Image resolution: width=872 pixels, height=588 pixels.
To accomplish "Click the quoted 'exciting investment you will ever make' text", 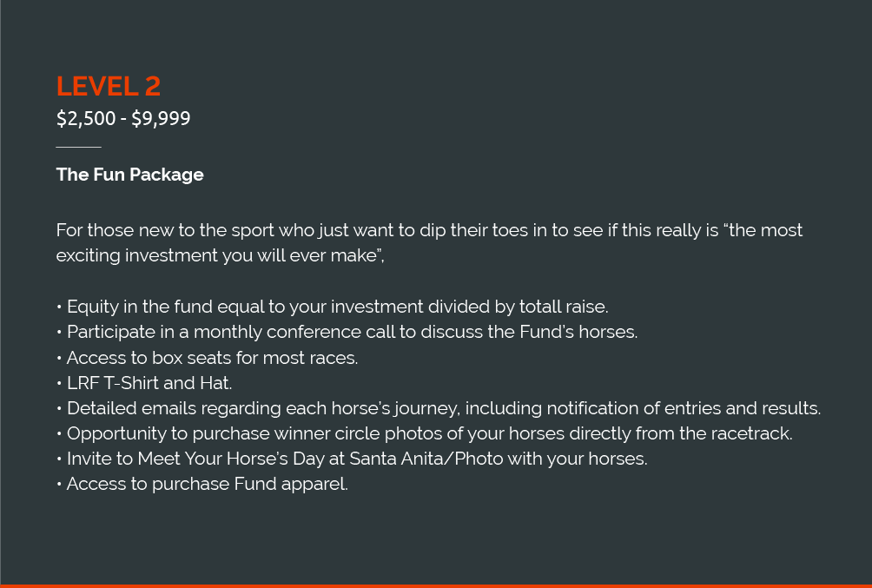I will (x=219, y=255).
